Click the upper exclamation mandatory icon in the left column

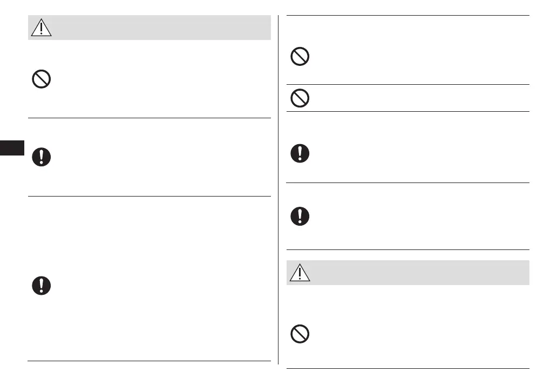point(41,157)
